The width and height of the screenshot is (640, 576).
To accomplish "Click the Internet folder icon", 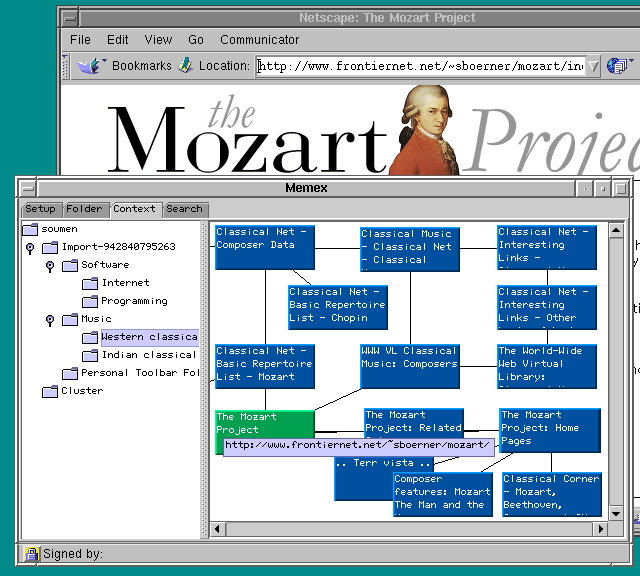I will [x=90, y=283].
